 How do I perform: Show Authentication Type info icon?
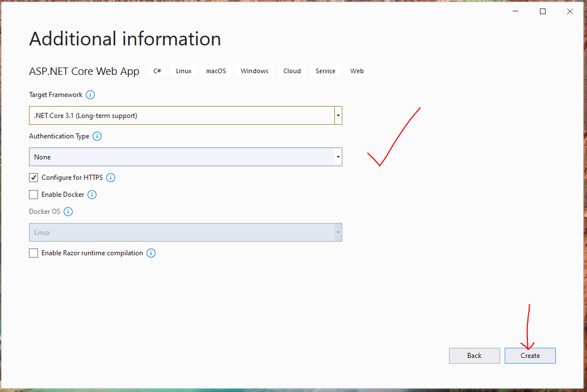(x=97, y=136)
